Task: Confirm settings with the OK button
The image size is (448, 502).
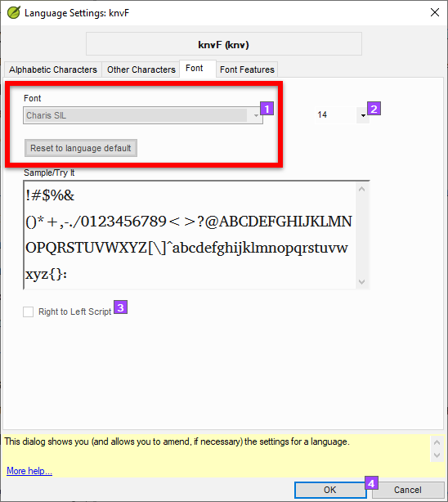Action: point(330,490)
